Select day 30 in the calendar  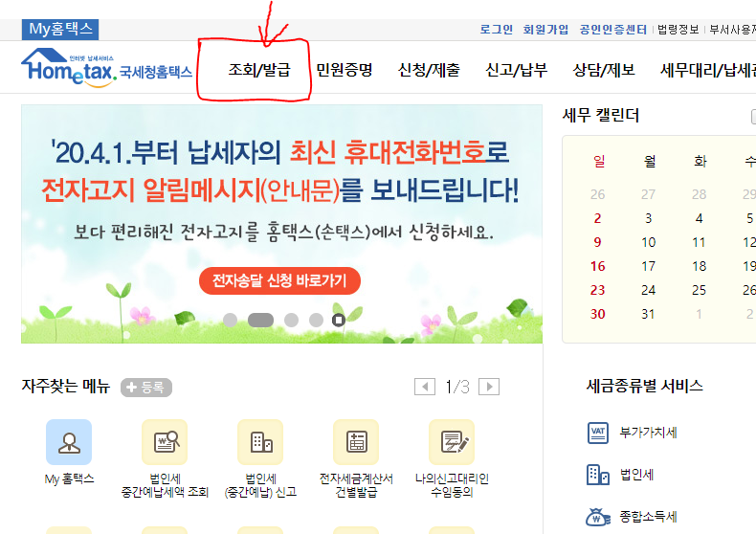(597, 314)
